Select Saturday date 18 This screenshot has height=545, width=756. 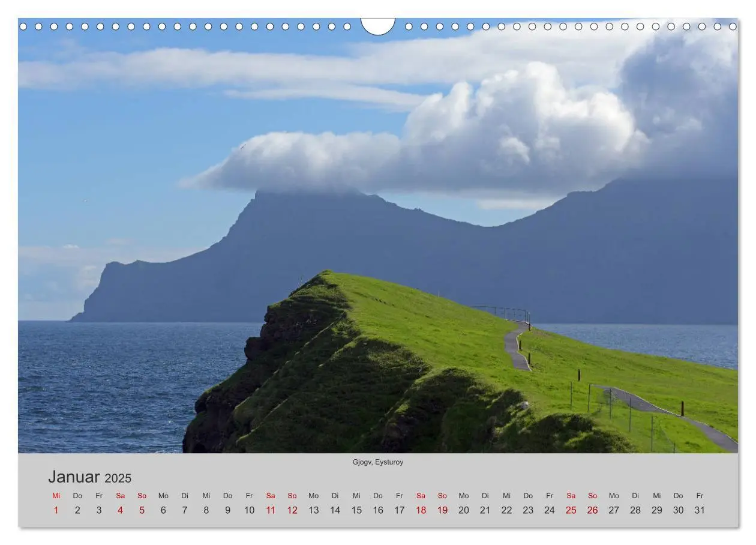[x=421, y=510]
